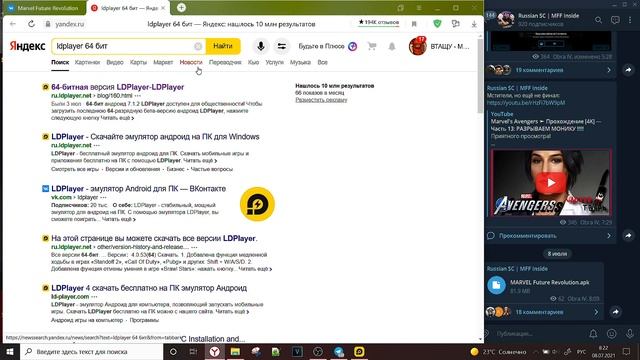Viewport: 640px width, 360px height.
Task: Open 64-битная версия LDPlayer-LDPlayer result
Action: point(118,87)
